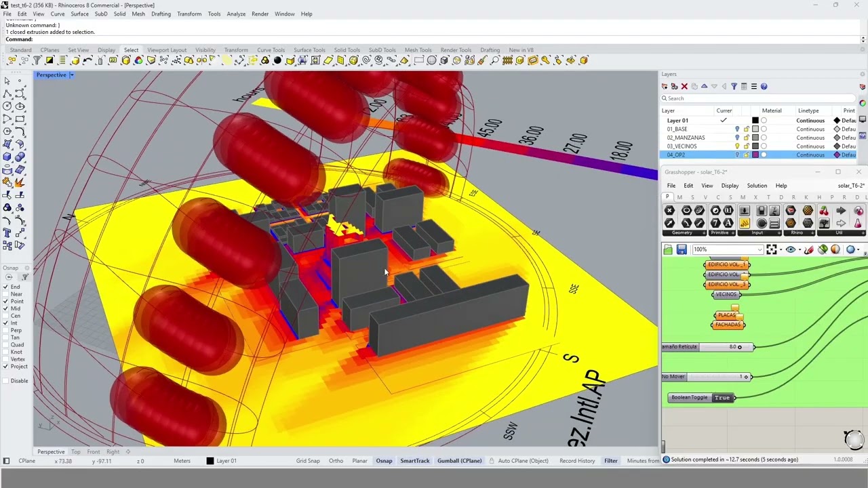Click the cherries icon in Grasshopper Util group
Viewport: 868px width, 488px height.
[824, 211]
